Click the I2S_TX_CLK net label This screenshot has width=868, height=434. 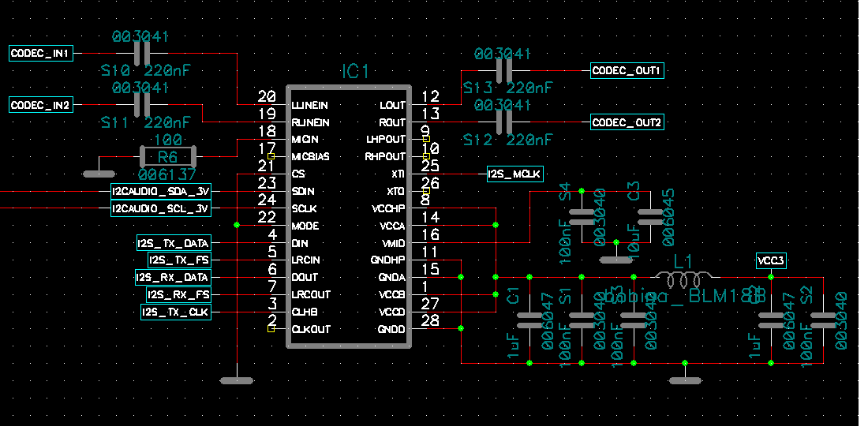(176, 312)
